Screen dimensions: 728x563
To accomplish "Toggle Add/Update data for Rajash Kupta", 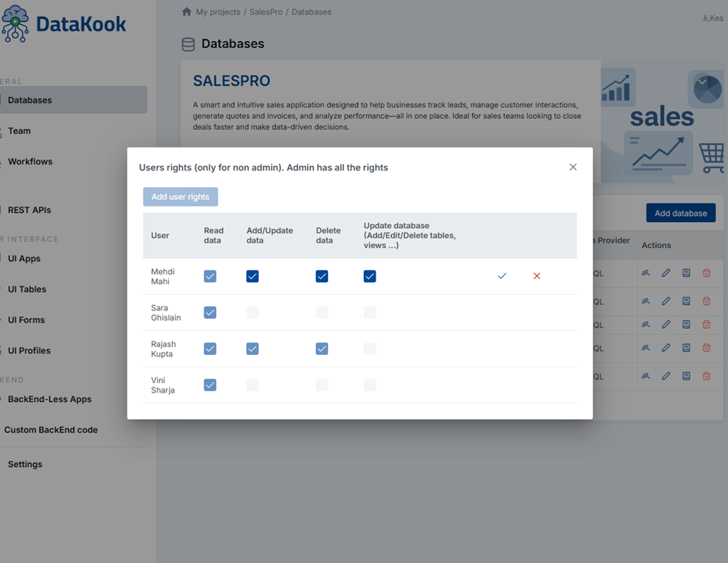I will (x=253, y=349).
